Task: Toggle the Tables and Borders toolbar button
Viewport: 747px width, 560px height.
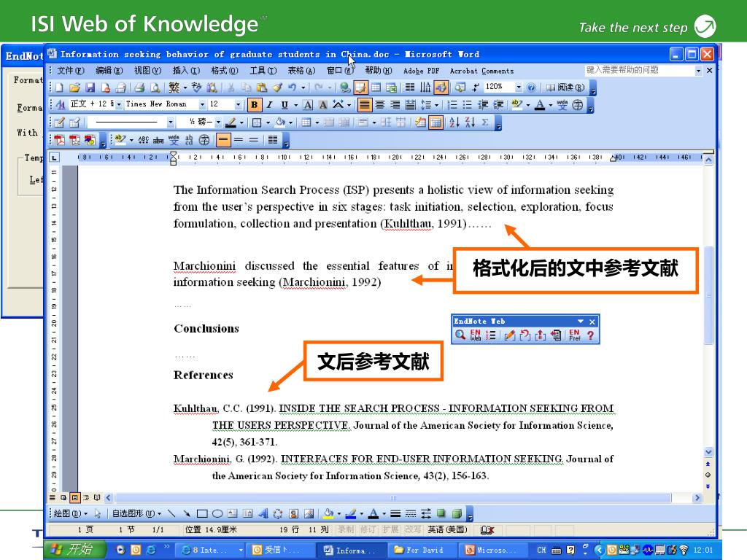Action: tap(360, 87)
